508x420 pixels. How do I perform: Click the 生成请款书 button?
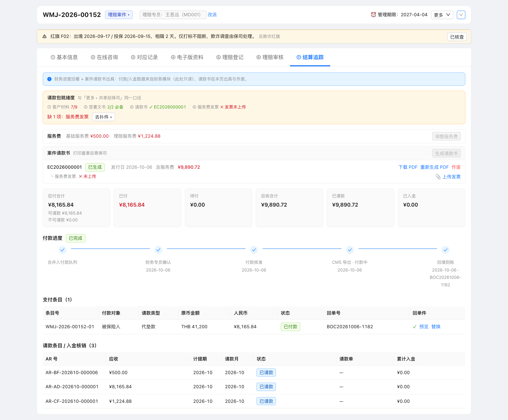[x=446, y=153]
